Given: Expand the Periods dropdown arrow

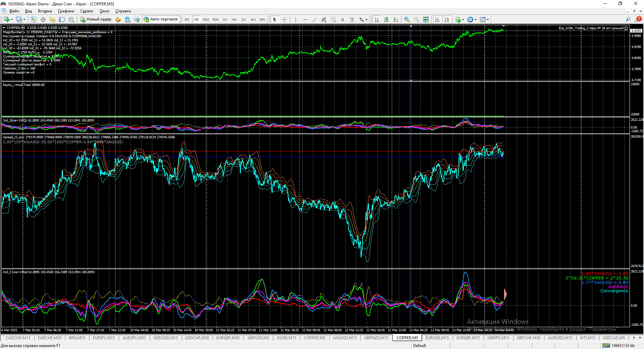Looking at the screenshot, I should pos(475,19).
